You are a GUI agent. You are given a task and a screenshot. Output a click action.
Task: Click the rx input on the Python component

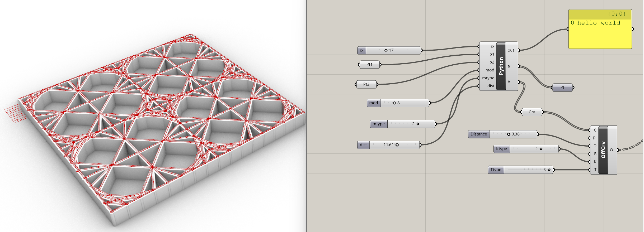click(x=492, y=46)
